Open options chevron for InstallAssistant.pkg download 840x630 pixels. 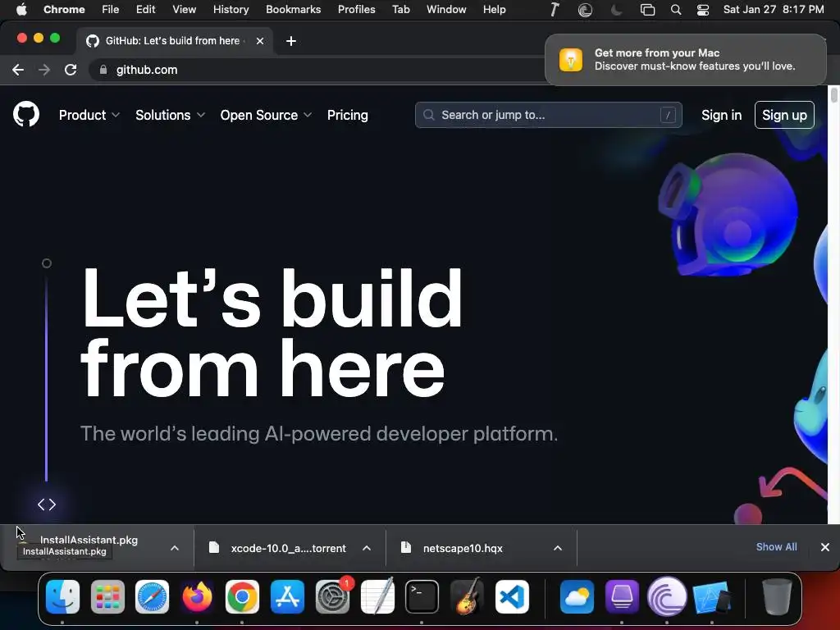point(175,548)
